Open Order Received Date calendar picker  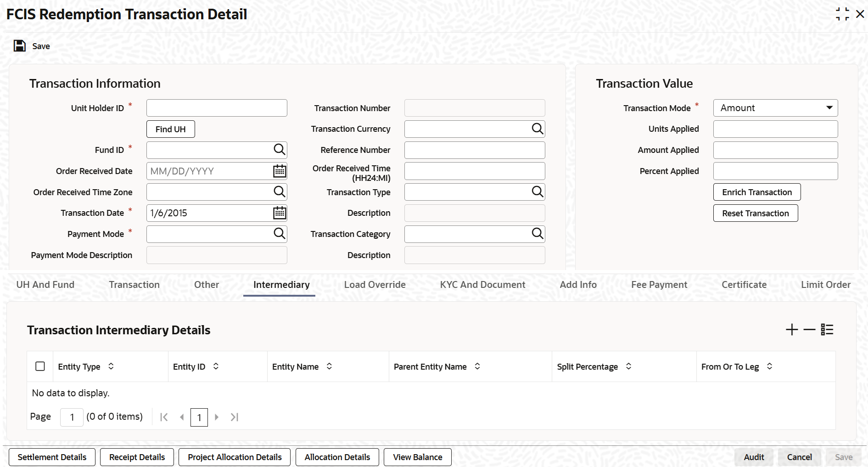coord(280,171)
